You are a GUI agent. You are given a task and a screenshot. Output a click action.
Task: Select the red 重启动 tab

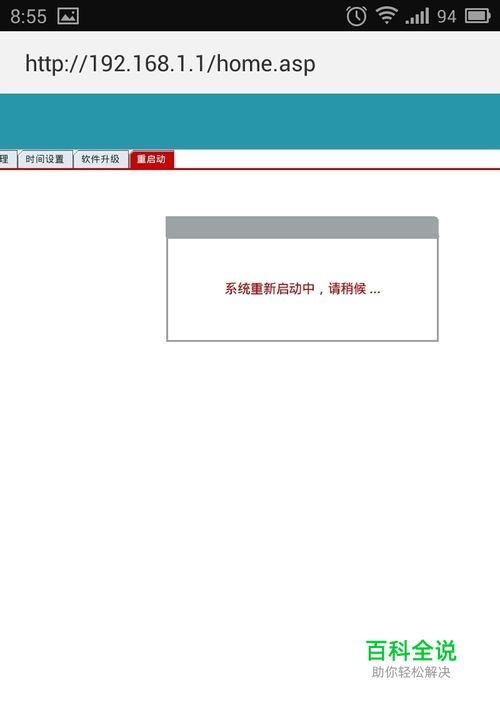[152, 159]
